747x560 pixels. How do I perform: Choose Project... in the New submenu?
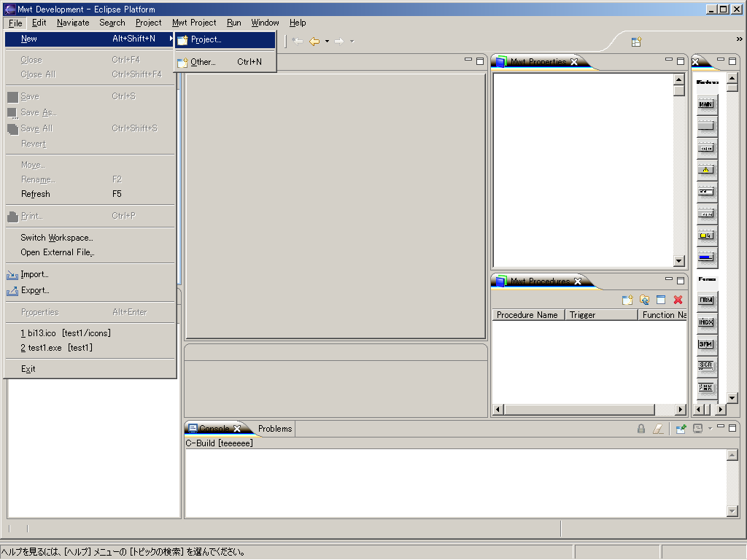pos(225,39)
